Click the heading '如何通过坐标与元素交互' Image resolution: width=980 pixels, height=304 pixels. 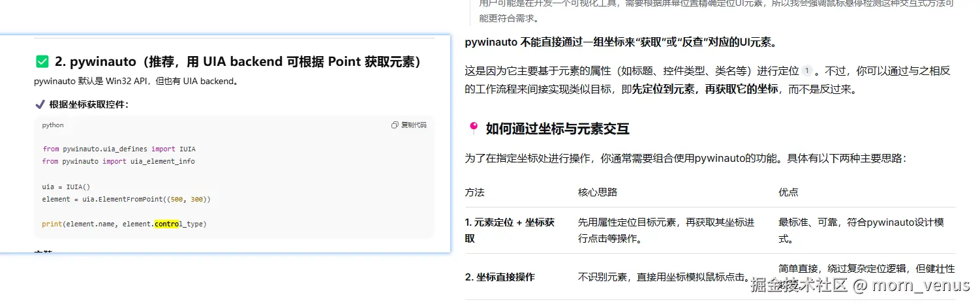pyautogui.click(x=557, y=129)
